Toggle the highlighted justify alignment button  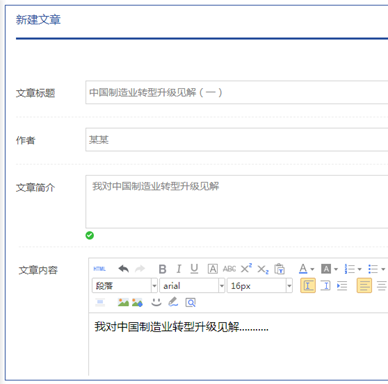[x=364, y=286]
